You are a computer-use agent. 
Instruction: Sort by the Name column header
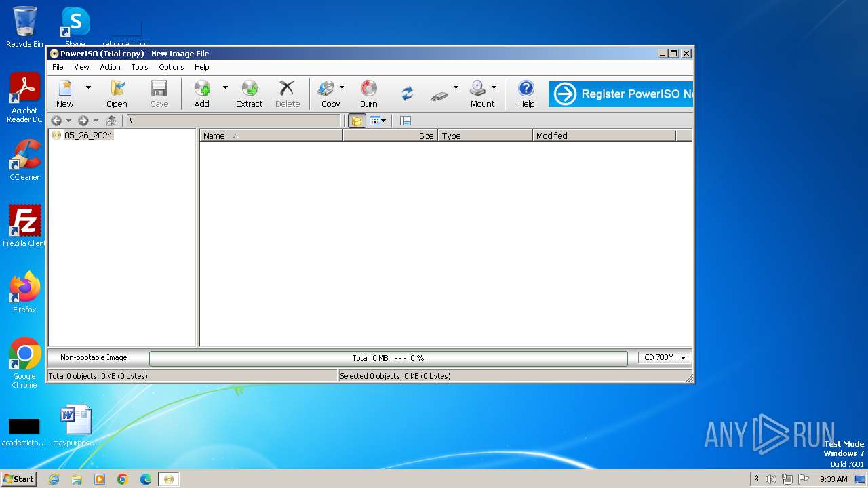pos(271,136)
